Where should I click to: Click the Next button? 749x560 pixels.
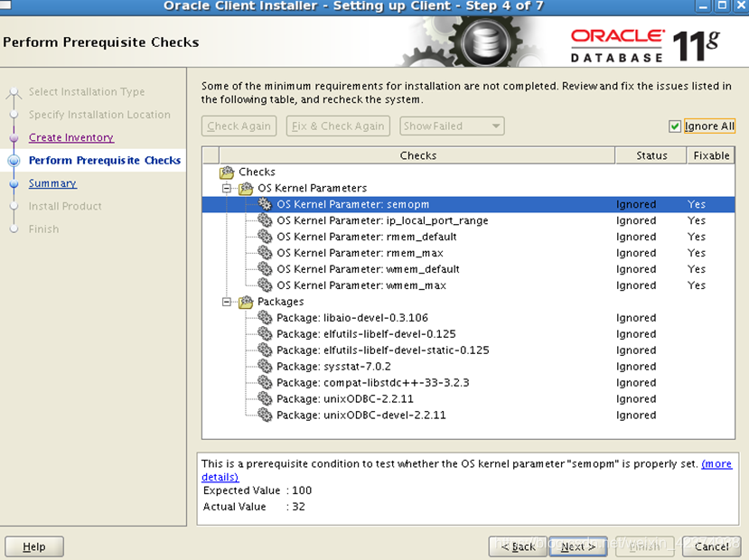click(578, 546)
